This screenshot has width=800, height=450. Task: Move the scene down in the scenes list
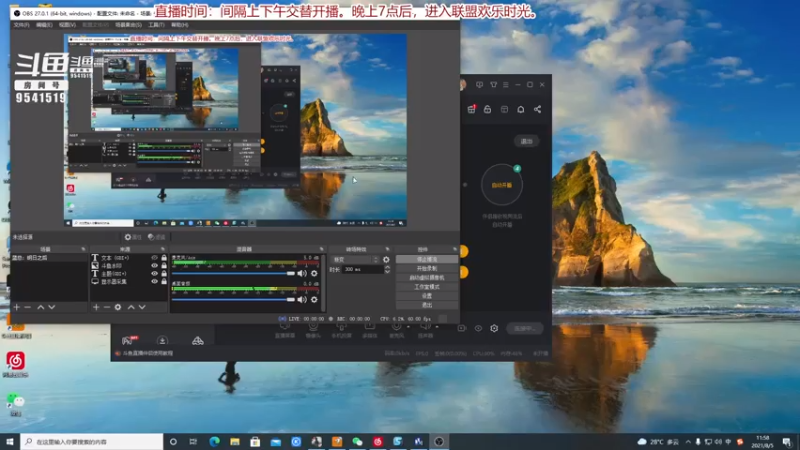(52, 307)
